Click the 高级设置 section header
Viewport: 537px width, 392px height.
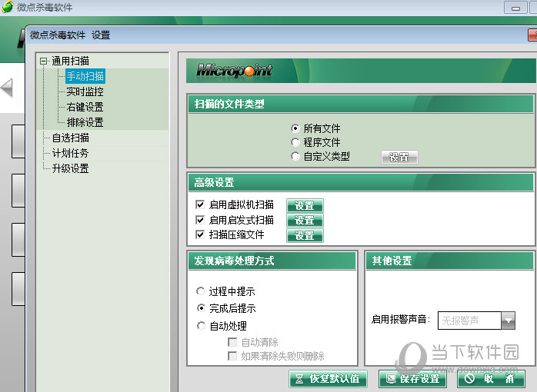[x=361, y=182]
